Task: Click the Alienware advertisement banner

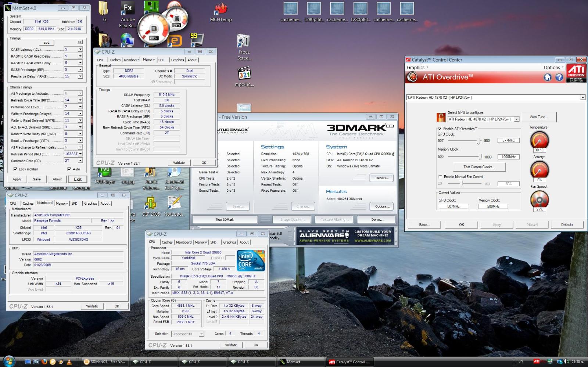Action: point(345,236)
